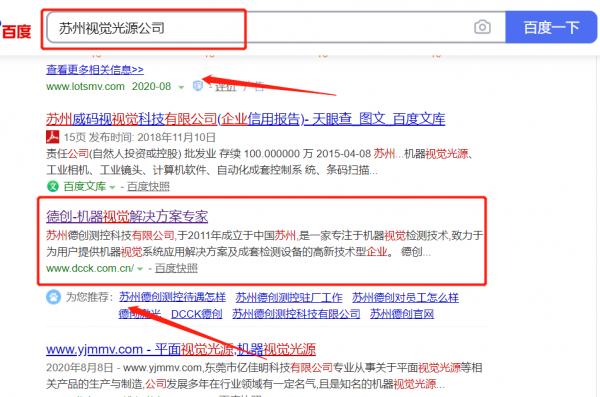
Task: Click the shield icon beside lotsmv.com date
Action: click(197, 86)
